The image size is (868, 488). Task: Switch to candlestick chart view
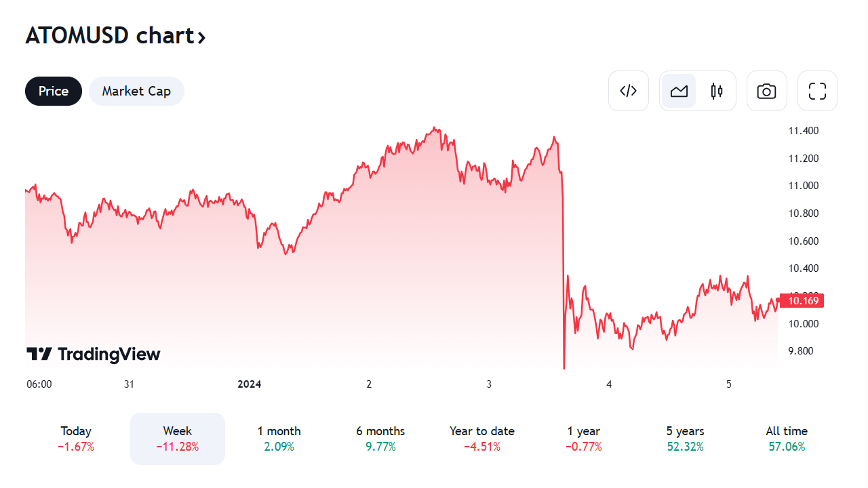pos(717,91)
